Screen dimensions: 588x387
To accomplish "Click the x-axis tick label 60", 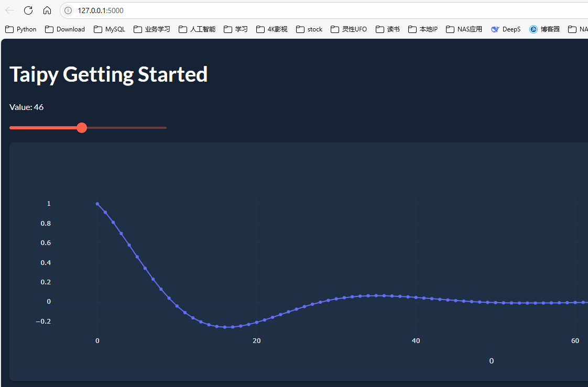I will (x=575, y=340).
